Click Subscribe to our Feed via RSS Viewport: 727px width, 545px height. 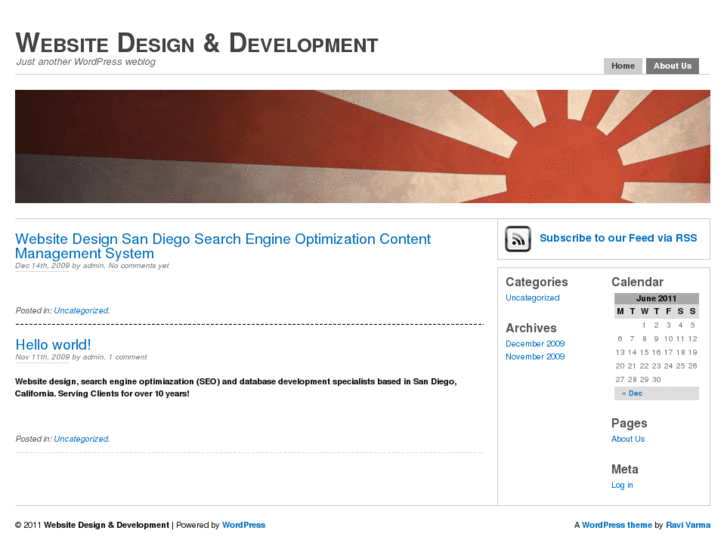[618, 238]
